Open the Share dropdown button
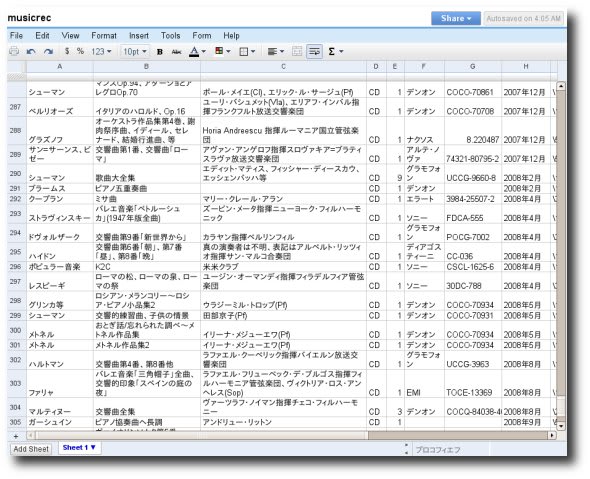This screenshot has height=479, width=590. tap(456, 18)
